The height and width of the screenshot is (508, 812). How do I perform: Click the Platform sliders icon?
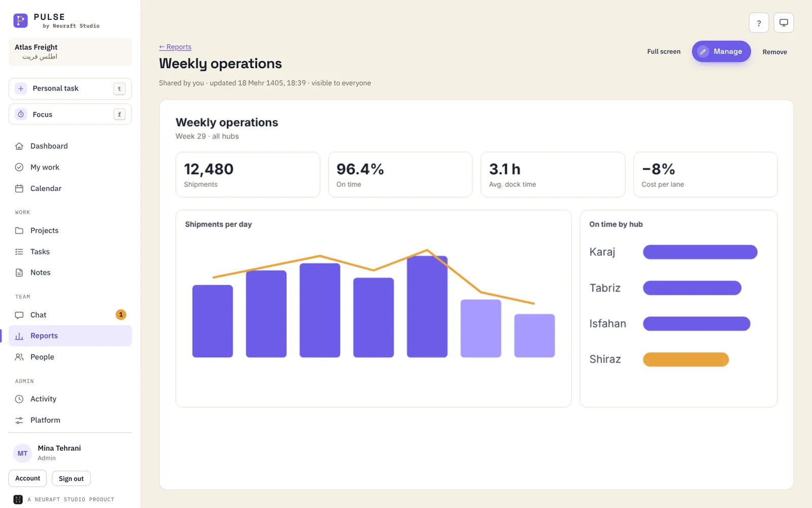[x=19, y=421]
